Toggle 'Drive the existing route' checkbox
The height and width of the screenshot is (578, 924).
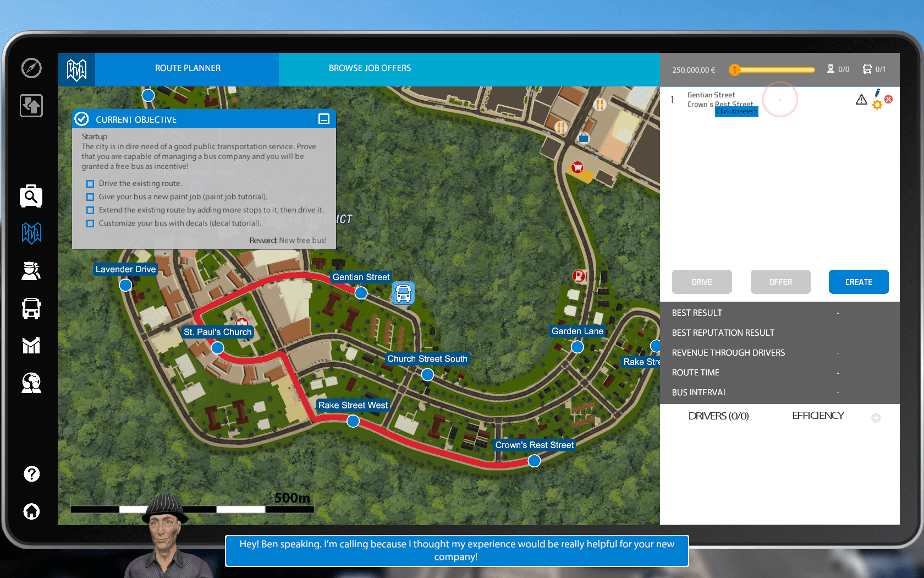[x=90, y=184]
